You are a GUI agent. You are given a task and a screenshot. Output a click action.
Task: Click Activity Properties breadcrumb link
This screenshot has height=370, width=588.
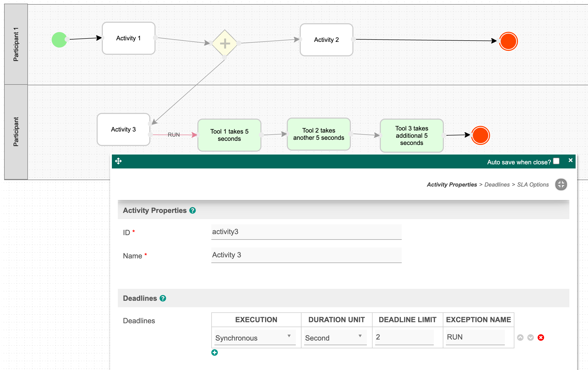point(452,184)
